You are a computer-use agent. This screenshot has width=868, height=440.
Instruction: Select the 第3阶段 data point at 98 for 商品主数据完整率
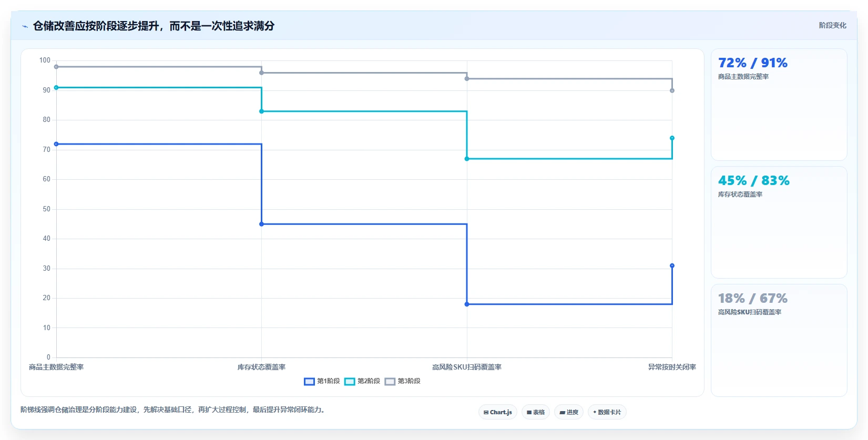(56, 67)
